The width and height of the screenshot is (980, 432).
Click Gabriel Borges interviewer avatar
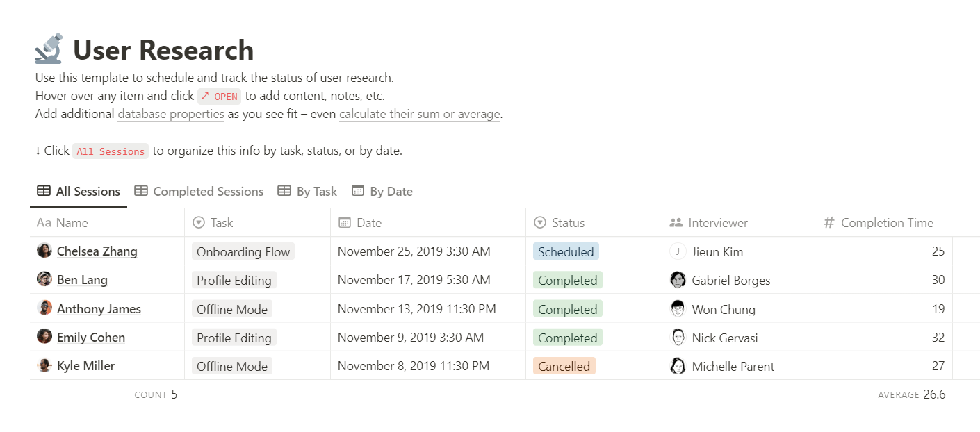pos(678,280)
